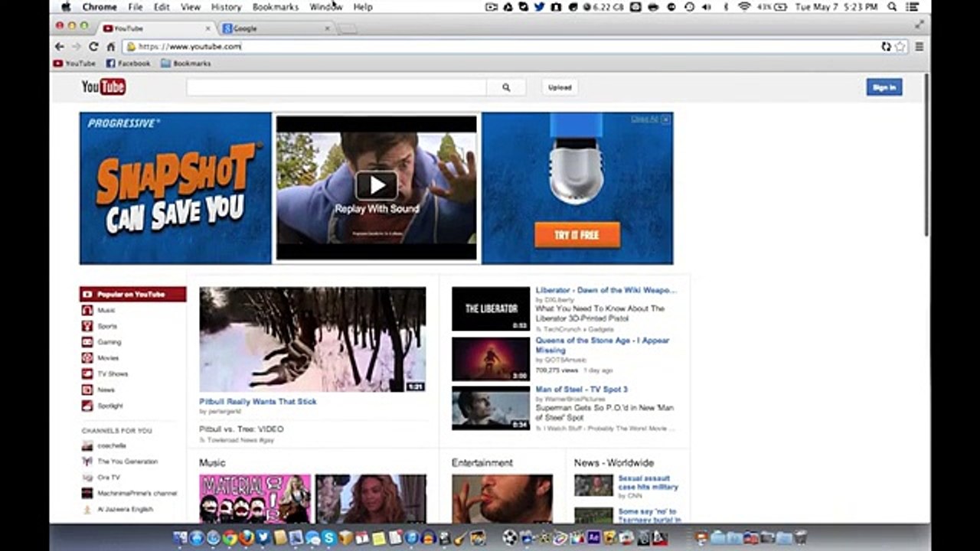The height and width of the screenshot is (551, 980).
Task: Open Ora TV channel
Action: tap(109, 478)
